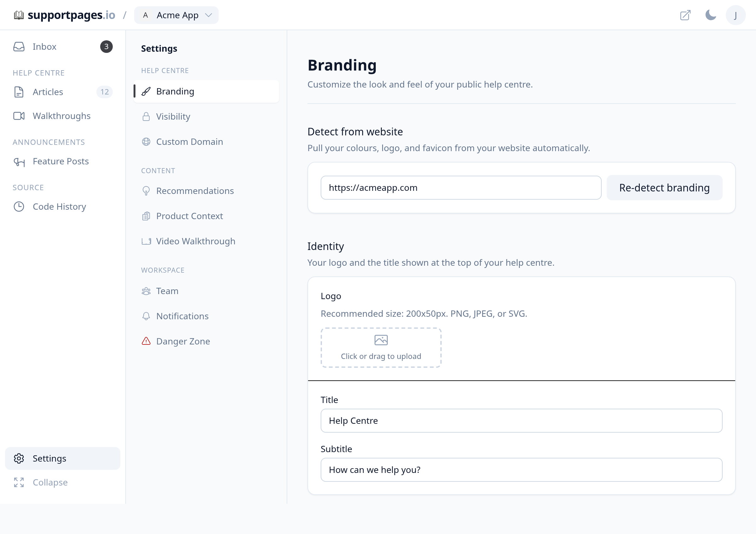This screenshot has height=534, width=756.
Task: Open Team workspace settings
Action: point(206,291)
